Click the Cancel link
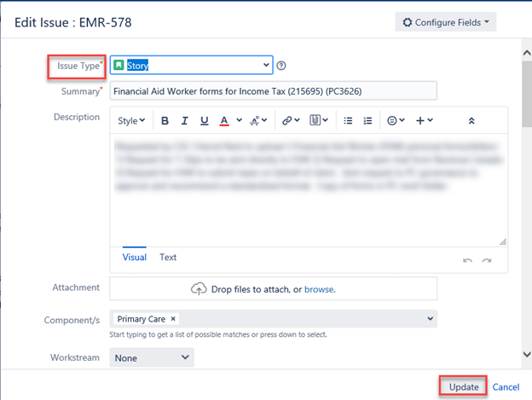Image resolution: width=532 pixels, height=400 pixels. (506, 386)
